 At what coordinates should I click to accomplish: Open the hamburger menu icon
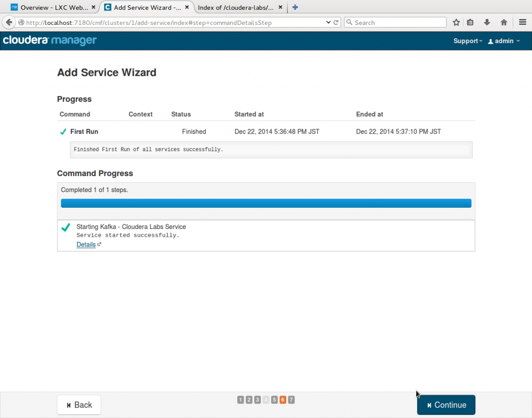(523, 22)
